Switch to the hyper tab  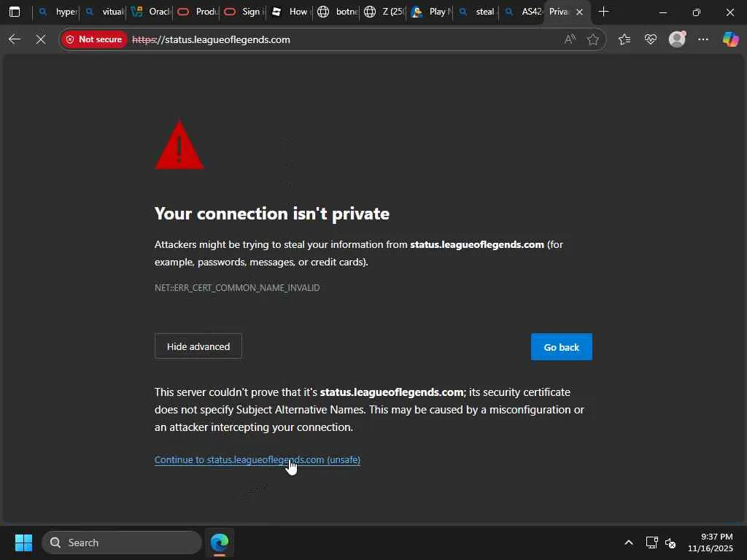[x=57, y=12]
